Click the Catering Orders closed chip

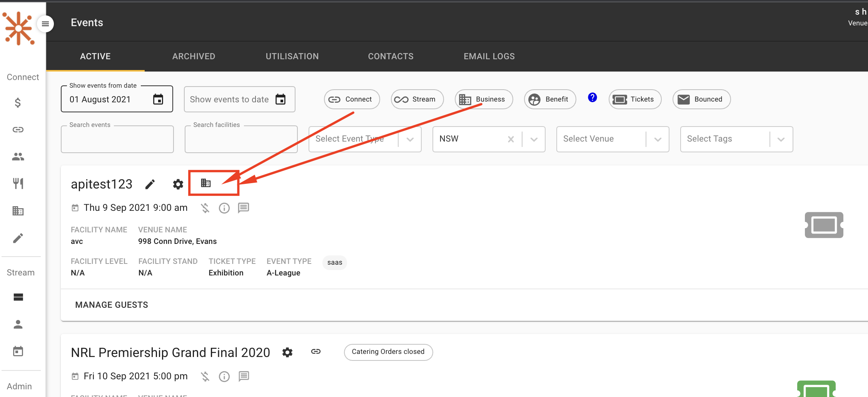[x=388, y=352]
